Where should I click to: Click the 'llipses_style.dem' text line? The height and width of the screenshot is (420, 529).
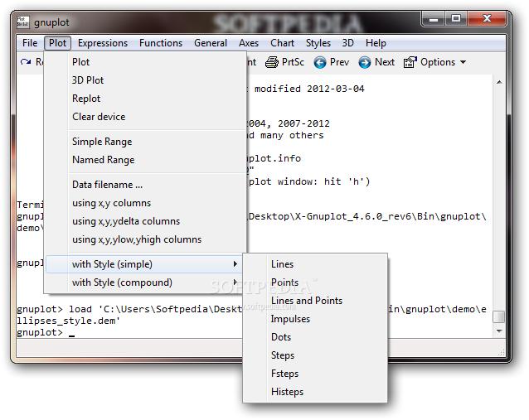69,321
